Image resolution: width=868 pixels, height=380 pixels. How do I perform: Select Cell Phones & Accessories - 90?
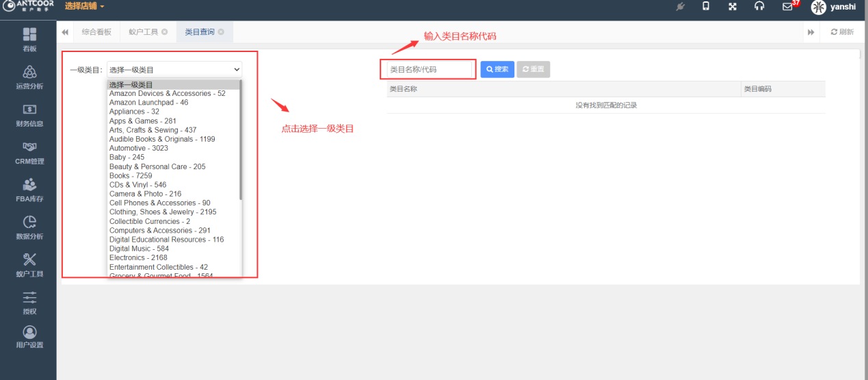(173, 203)
